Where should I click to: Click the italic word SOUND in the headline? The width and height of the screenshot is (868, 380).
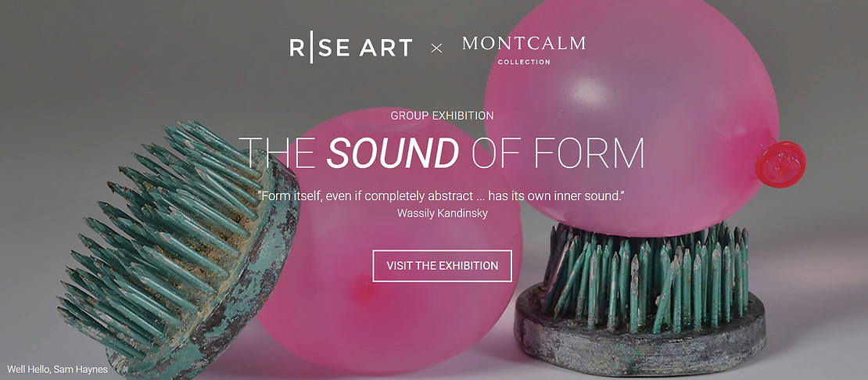[392, 153]
